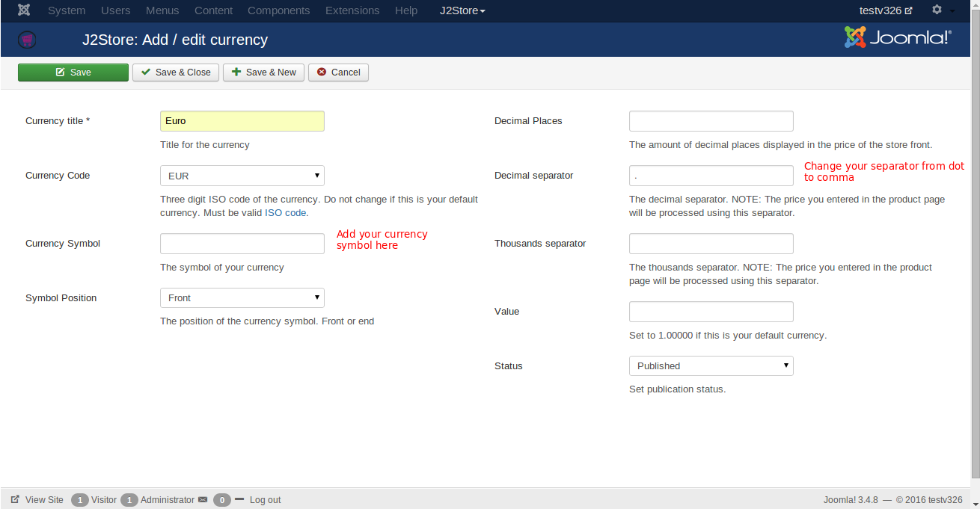
Task: Click 'Set publication status.' help text
Action: click(678, 389)
